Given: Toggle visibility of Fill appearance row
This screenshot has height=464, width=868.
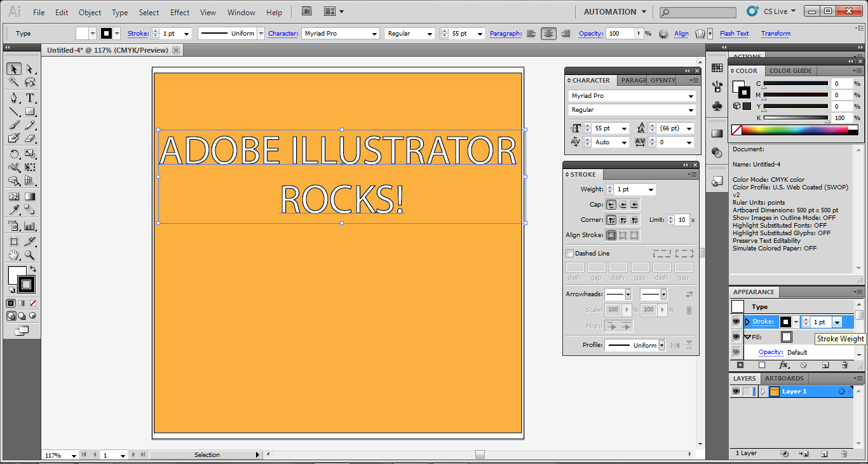Looking at the screenshot, I should [x=736, y=337].
